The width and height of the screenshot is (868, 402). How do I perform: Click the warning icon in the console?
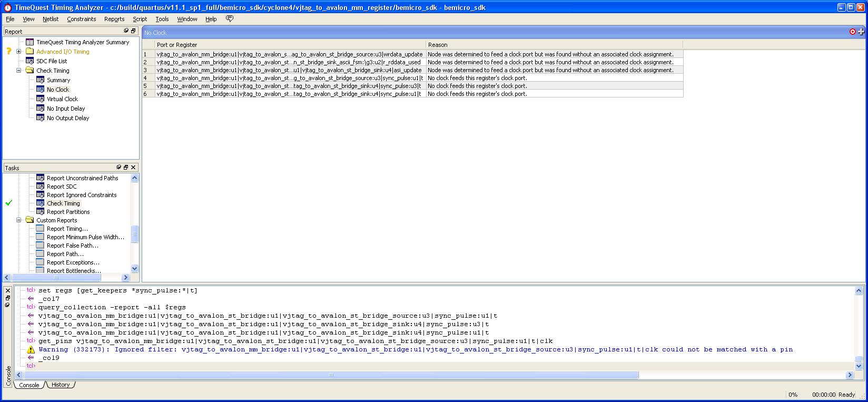pos(31,350)
